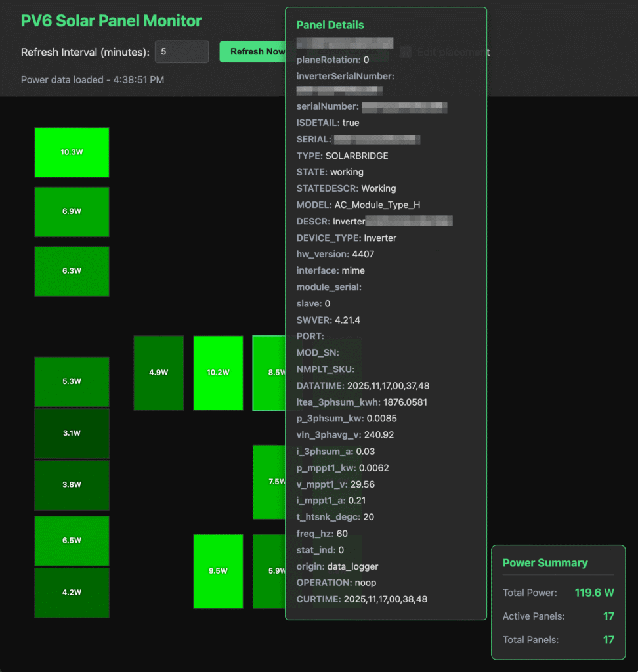Click the PV6 Solar Panel Monitor title
The width and height of the screenshot is (638, 672).
pos(111,21)
